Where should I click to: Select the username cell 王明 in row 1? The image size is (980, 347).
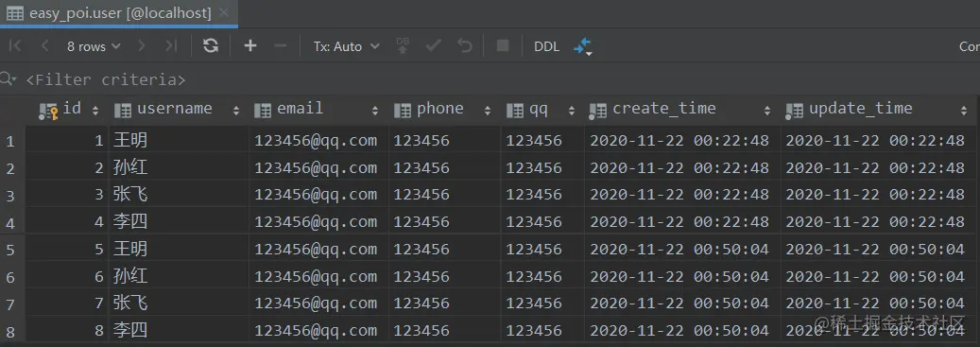(178, 141)
